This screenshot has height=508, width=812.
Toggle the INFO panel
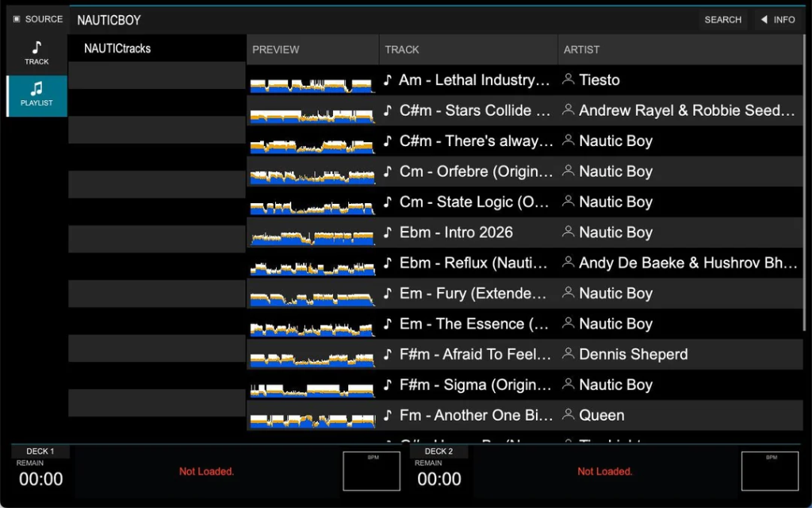[x=779, y=20]
